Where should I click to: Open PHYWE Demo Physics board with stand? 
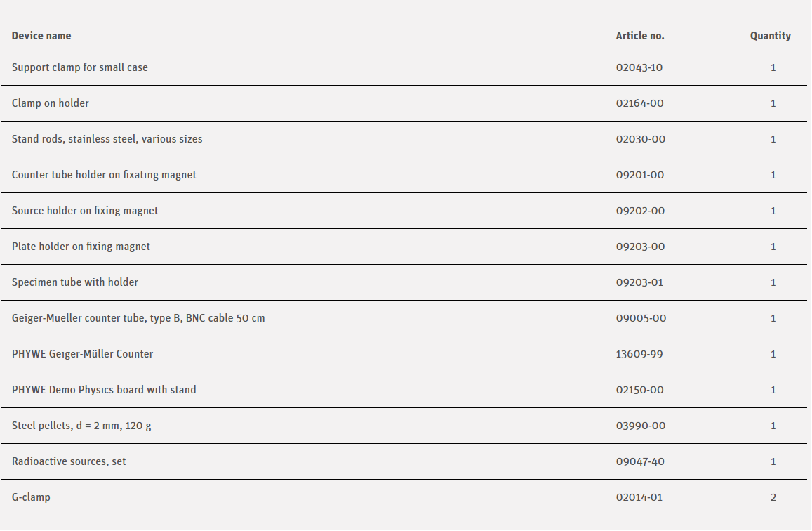(104, 390)
